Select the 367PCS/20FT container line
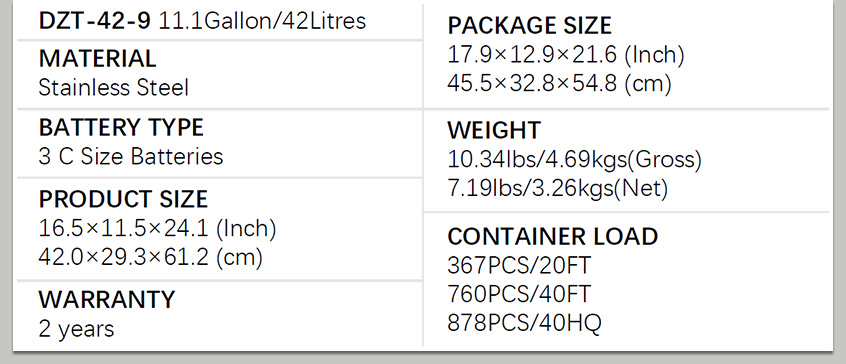Screen dimensions: 846x364 (x=519, y=265)
